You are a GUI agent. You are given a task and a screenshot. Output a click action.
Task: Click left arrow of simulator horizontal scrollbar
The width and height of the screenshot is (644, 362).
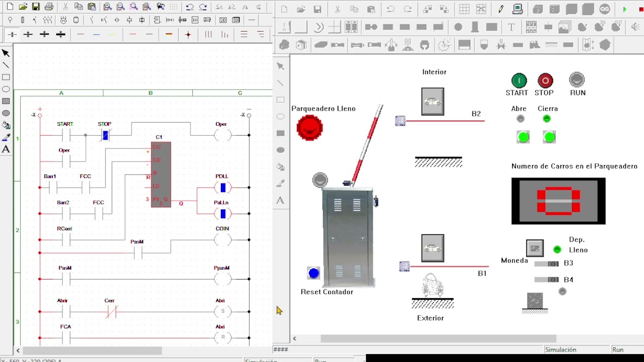(x=295, y=339)
